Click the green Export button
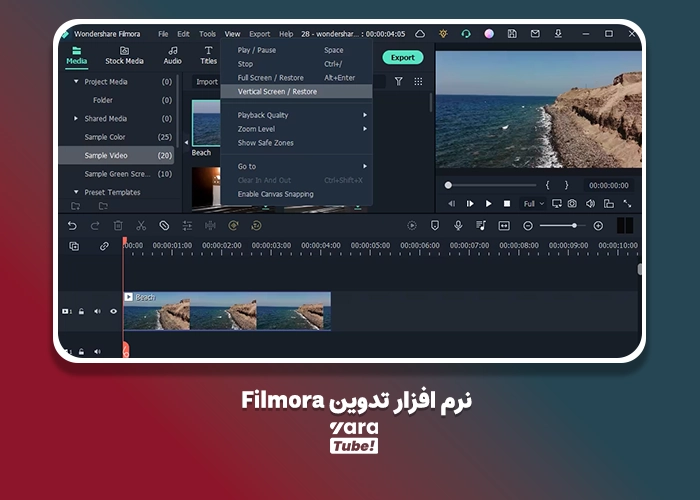700x500 pixels. tap(403, 58)
